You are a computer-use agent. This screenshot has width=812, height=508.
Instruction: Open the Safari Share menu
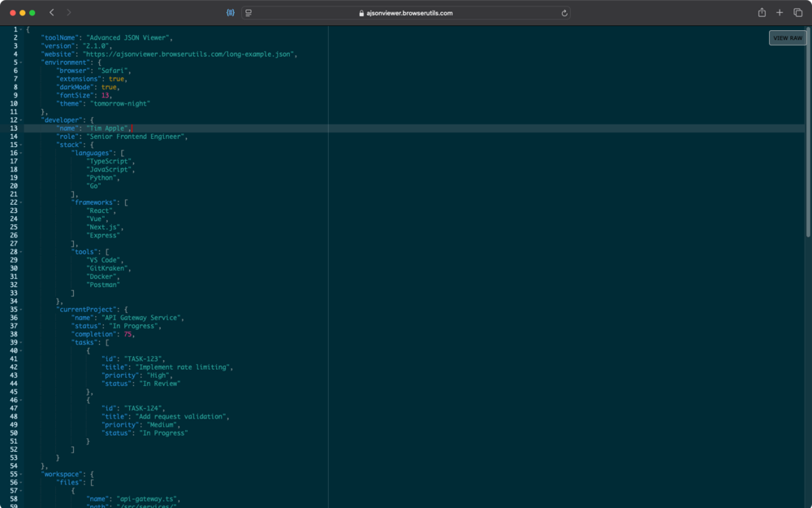[x=762, y=13]
